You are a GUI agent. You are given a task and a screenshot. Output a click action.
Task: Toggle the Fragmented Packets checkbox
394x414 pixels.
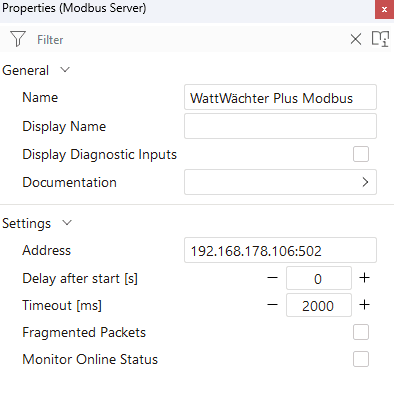coord(361,332)
